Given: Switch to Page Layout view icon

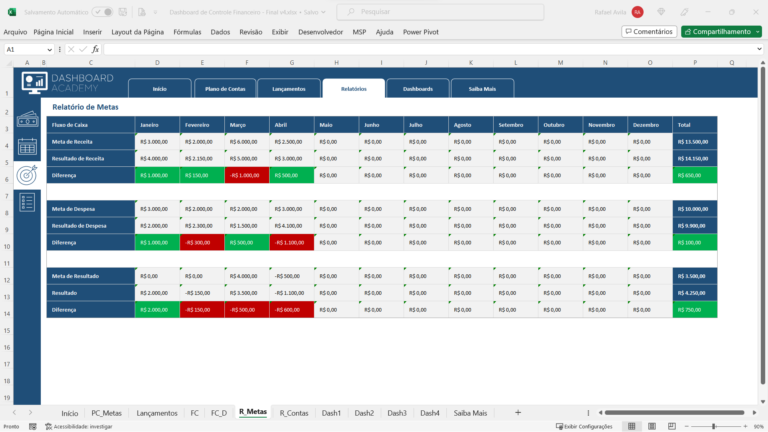Looking at the screenshot, I should pos(652,426).
